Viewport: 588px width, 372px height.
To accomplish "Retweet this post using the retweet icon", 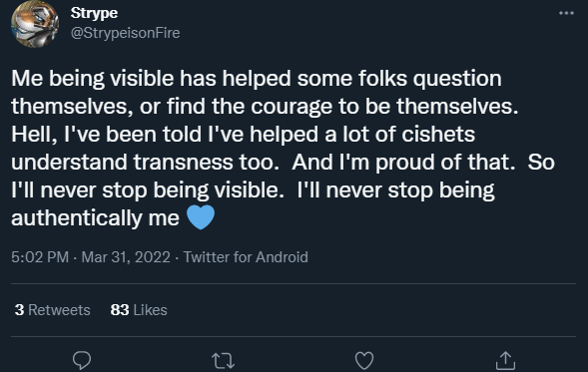I will tap(224, 361).
